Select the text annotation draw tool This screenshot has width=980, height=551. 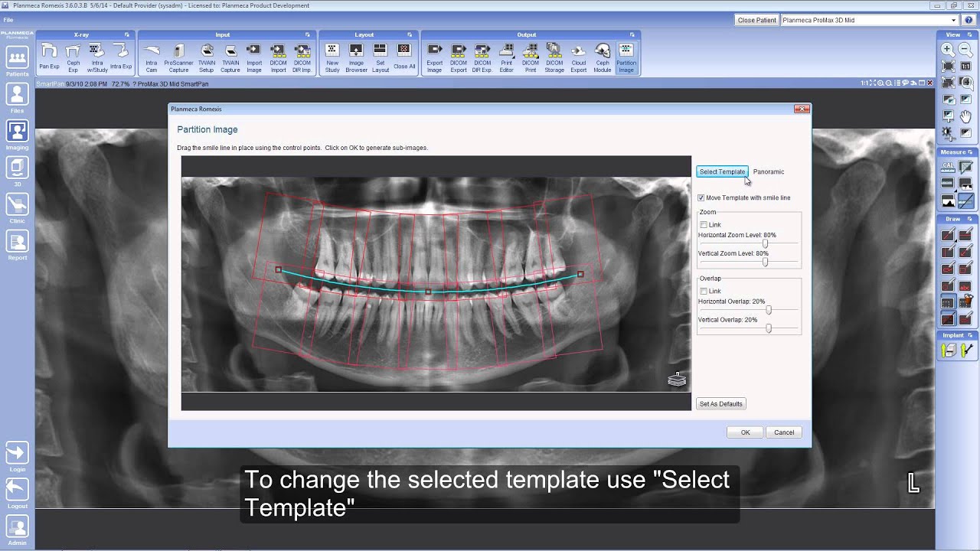(965, 285)
